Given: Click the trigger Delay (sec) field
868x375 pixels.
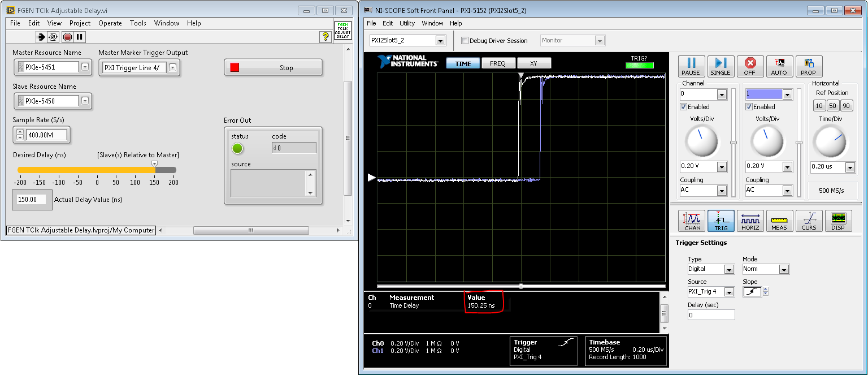Looking at the screenshot, I should [x=711, y=315].
